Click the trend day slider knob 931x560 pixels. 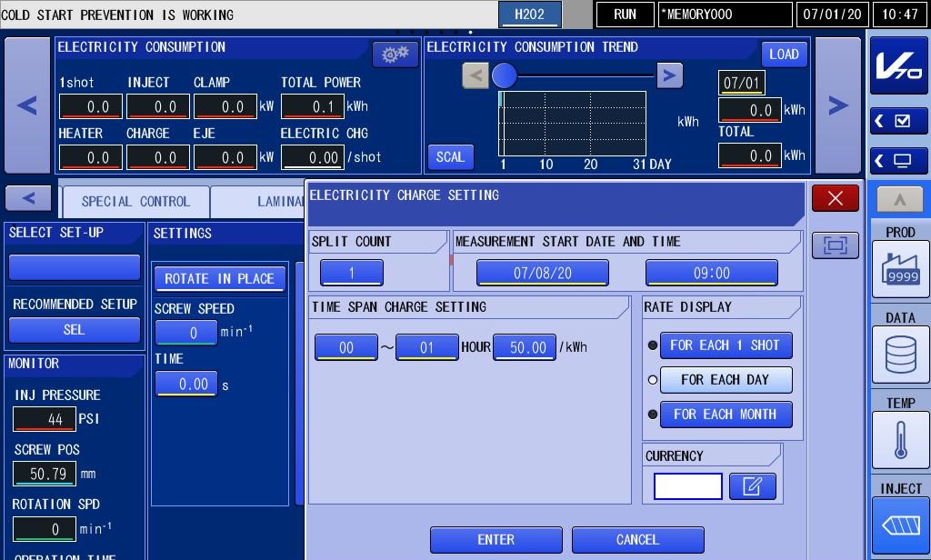pos(504,75)
